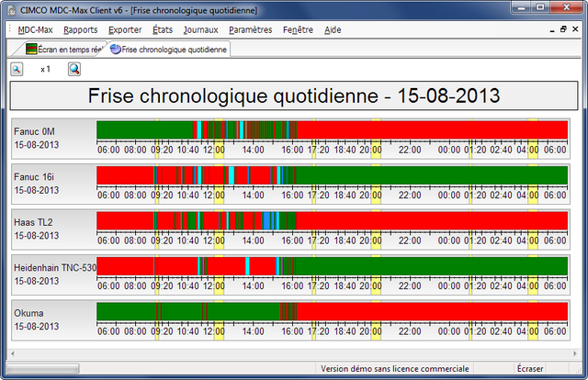Click the Haas TL2 blue timeline segment
Screen dimensions: 588x380
[x=266, y=220]
